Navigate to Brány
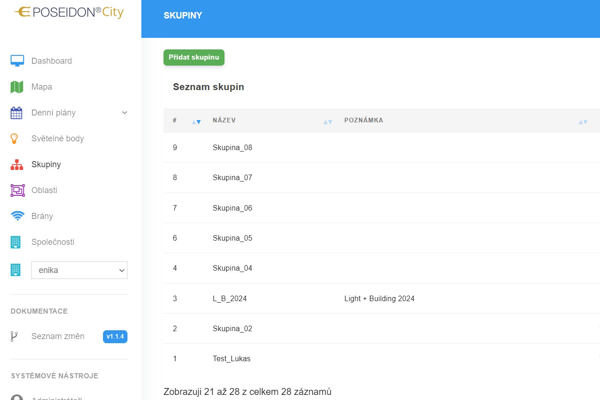 (42, 216)
